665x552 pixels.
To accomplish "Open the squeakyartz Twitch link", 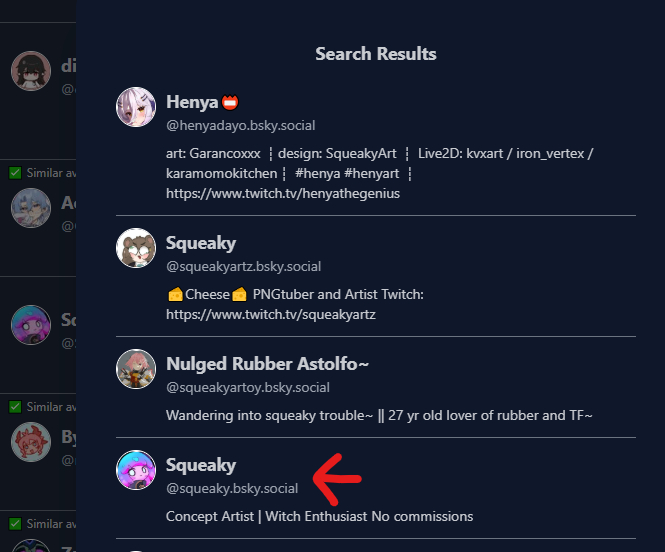I will pos(270,314).
